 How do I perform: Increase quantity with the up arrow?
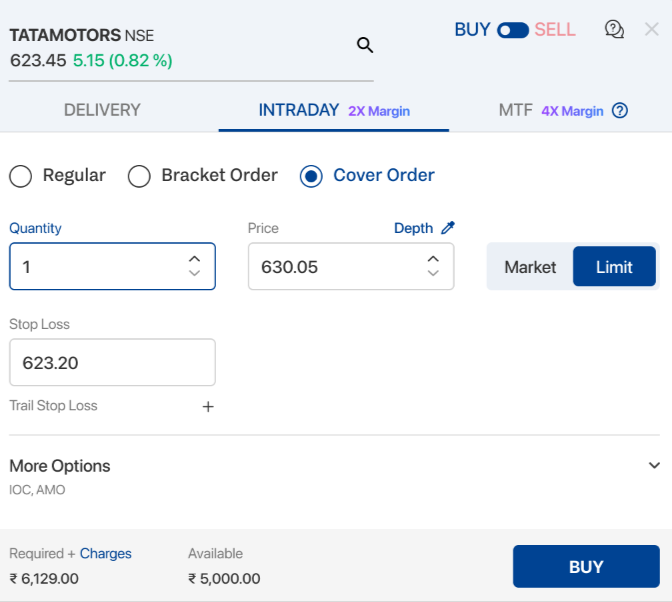[x=195, y=259]
